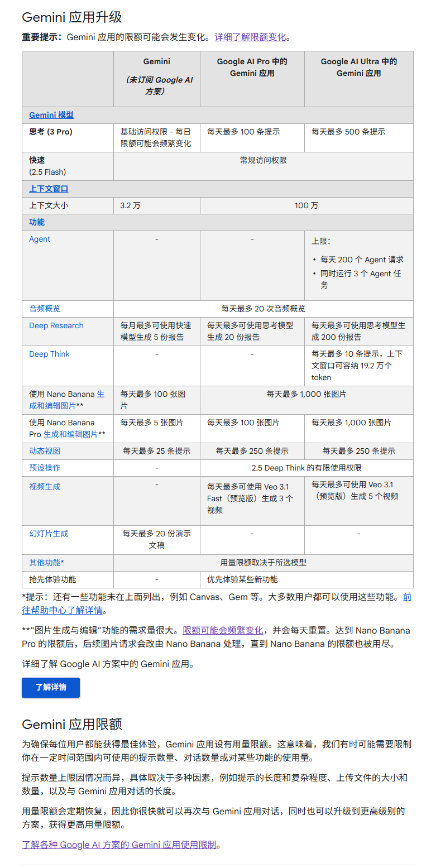Click the blue 了解详情 button

coord(51,687)
